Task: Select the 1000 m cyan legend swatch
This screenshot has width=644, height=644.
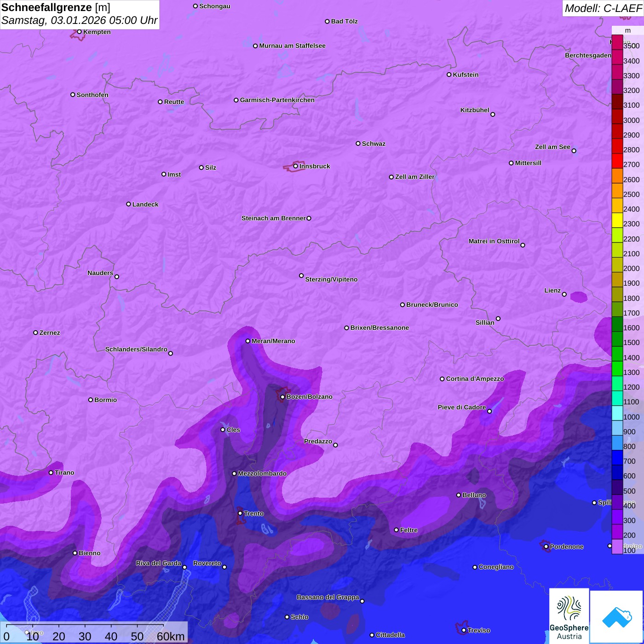Action: (x=617, y=413)
